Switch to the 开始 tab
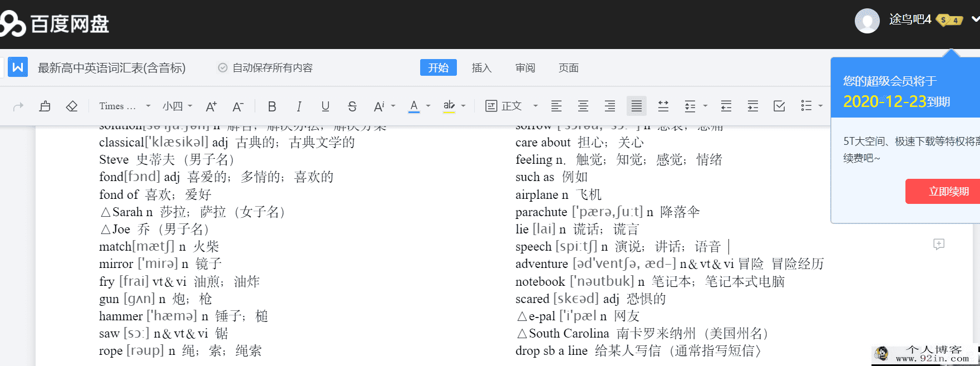980x366 pixels. 439,67
